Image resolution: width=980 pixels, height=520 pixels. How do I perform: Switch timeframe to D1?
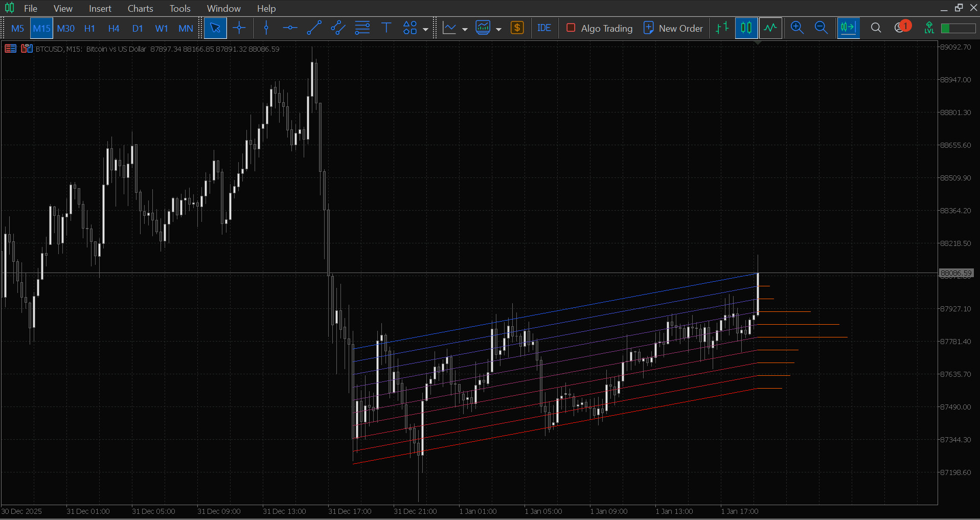pyautogui.click(x=138, y=29)
